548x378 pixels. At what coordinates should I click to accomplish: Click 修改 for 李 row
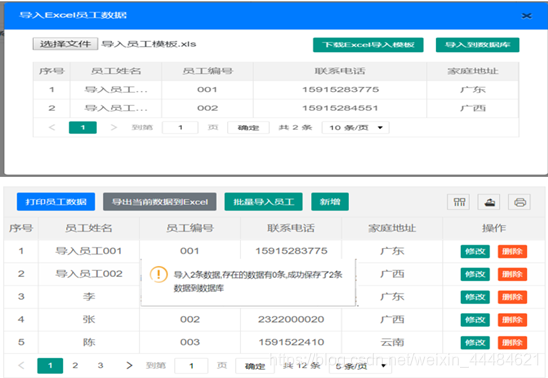click(475, 297)
